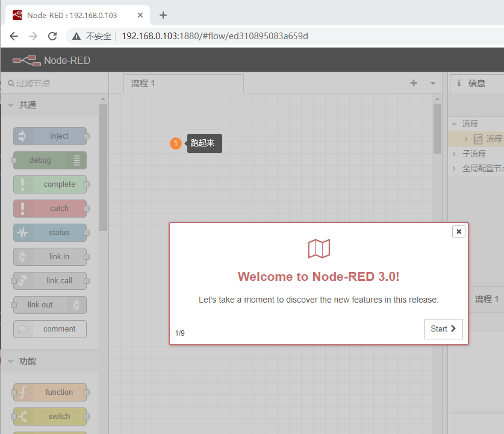Expand the 子流程 section
The height and width of the screenshot is (434, 504).
[x=454, y=154]
